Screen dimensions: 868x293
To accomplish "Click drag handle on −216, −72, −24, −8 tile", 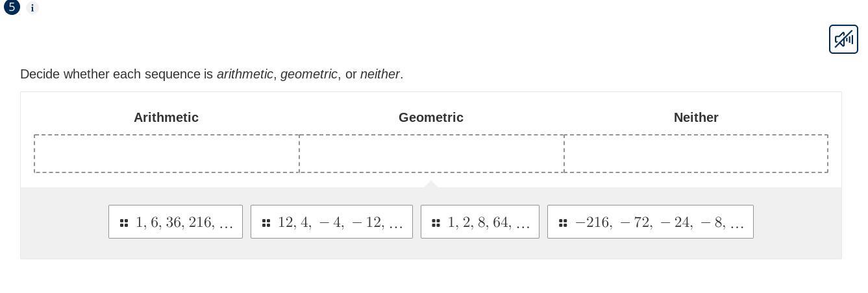I will pos(563,223).
